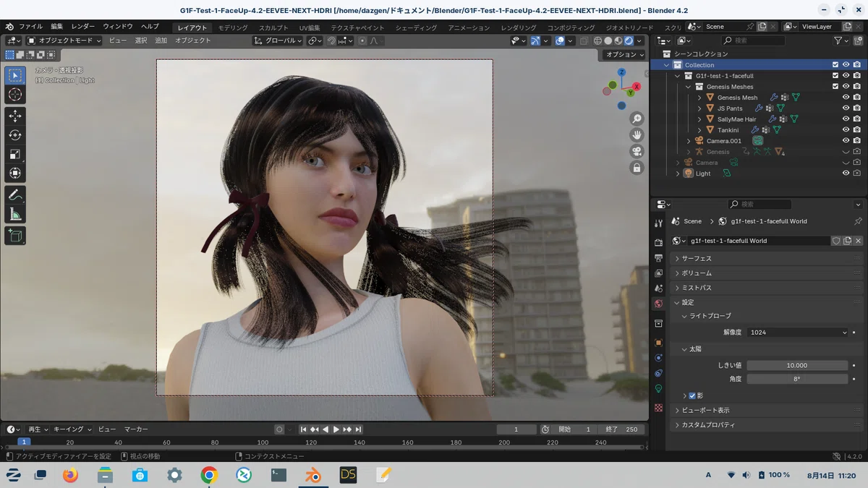Image resolution: width=868 pixels, height=488 pixels.
Task: Switch to the シェーディング workspace tab
Action: [x=416, y=27]
